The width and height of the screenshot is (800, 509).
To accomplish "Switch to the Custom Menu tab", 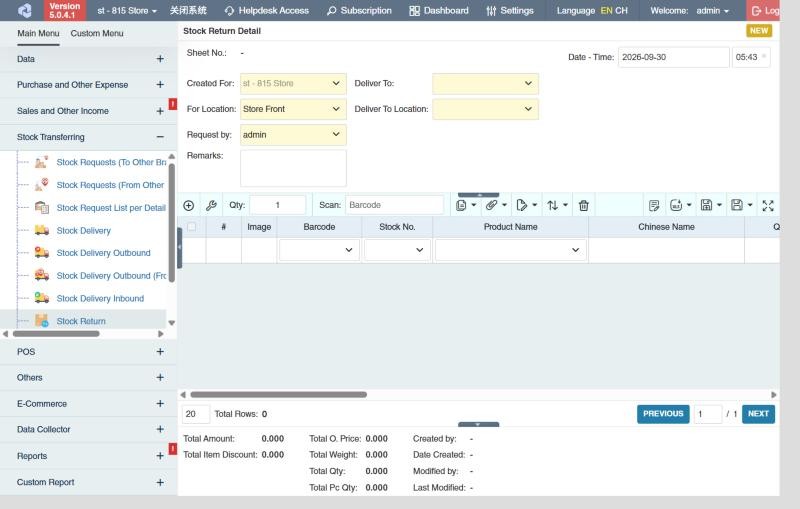I will pyautogui.click(x=97, y=33).
